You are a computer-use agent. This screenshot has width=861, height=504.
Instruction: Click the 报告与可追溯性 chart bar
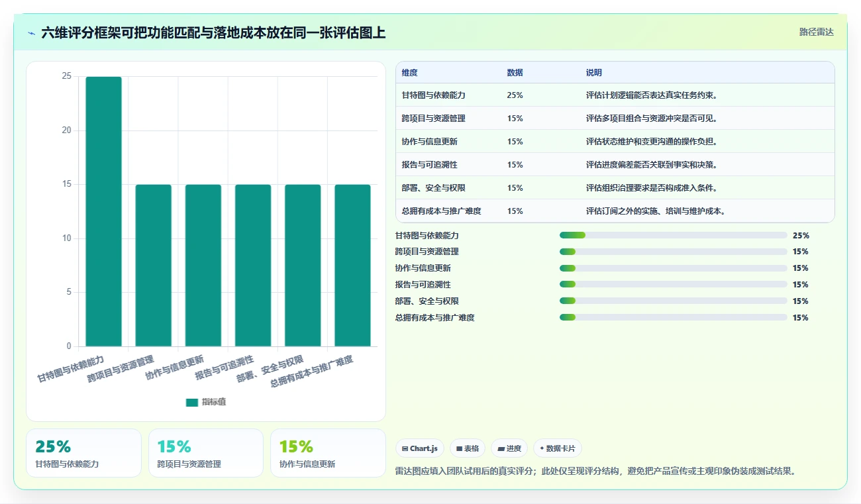pyautogui.click(x=253, y=266)
